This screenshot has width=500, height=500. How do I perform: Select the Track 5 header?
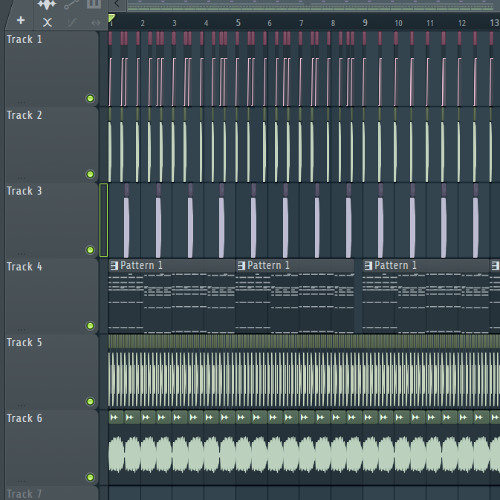pyautogui.click(x=52, y=372)
